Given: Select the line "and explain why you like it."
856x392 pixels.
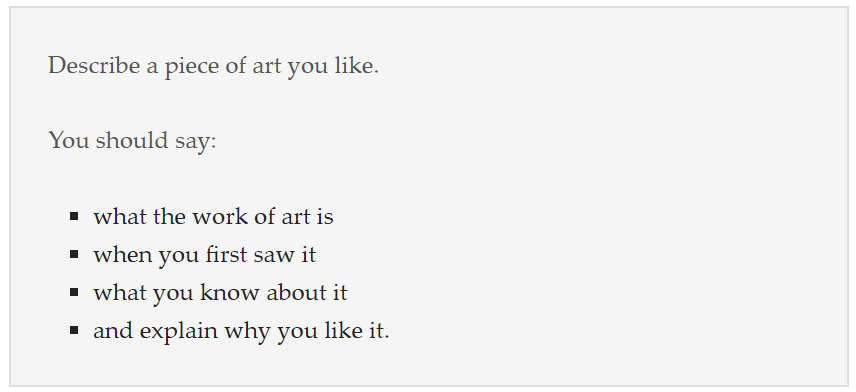Looking at the screenshot, I should coord(241,331).
